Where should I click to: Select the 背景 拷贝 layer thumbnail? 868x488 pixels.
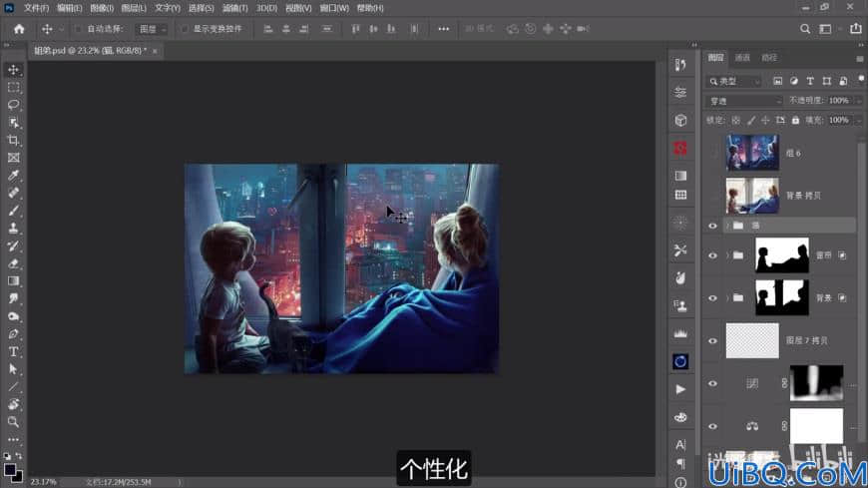(752, 196)
